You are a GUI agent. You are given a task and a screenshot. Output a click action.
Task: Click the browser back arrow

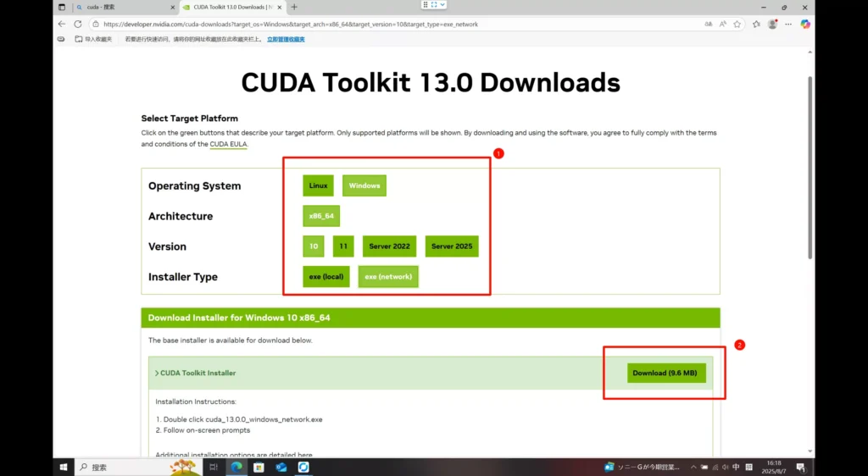pos(62,25)
